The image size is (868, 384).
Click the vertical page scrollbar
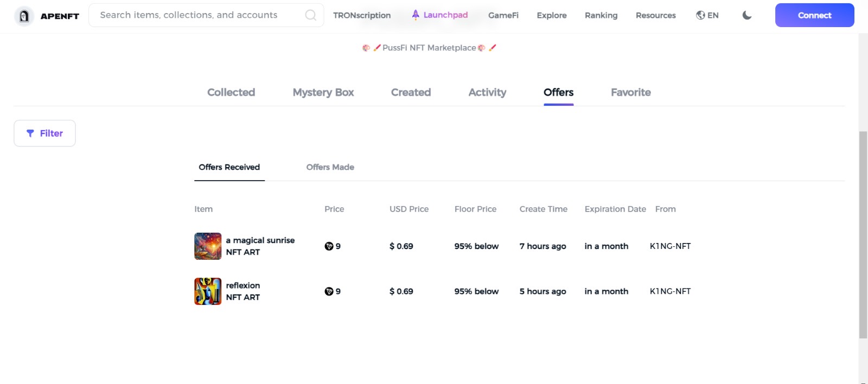click(863, 234)
